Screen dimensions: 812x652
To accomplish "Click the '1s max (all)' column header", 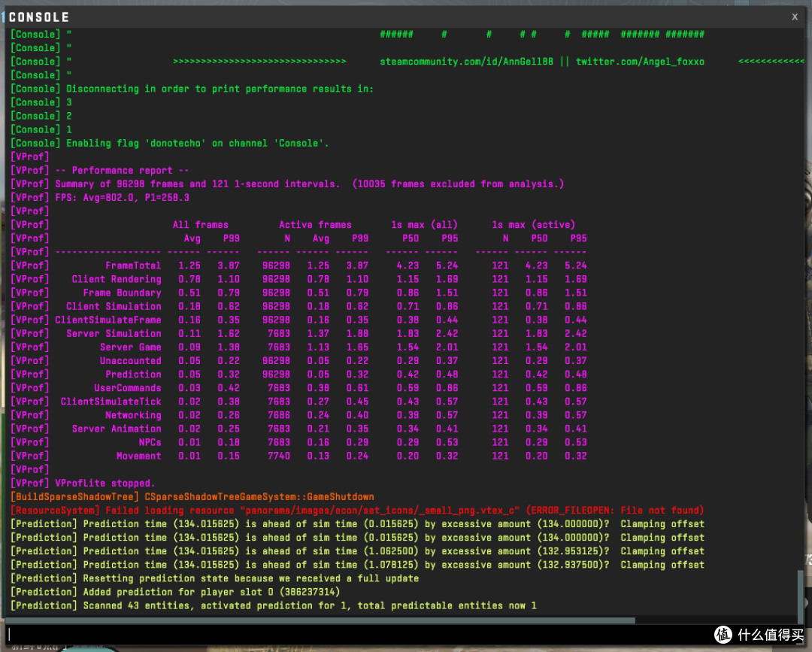I will pyautogui.click(x=424, y=225).
